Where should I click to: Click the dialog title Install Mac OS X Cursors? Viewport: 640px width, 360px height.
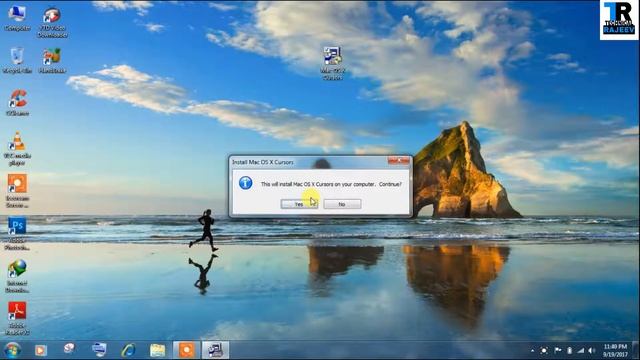click(x=263, y=162)
